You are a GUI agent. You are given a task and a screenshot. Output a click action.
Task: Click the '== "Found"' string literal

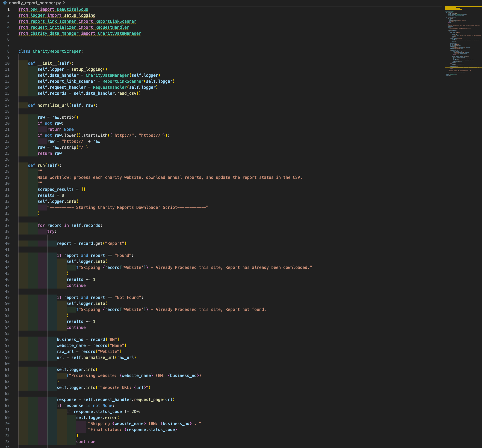point(123,256)
